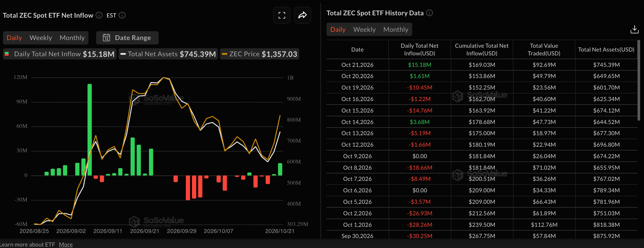Click the Oct 16,2026 date cell
644x248 pixels.
pyautogui.click(x=357, y=99)
